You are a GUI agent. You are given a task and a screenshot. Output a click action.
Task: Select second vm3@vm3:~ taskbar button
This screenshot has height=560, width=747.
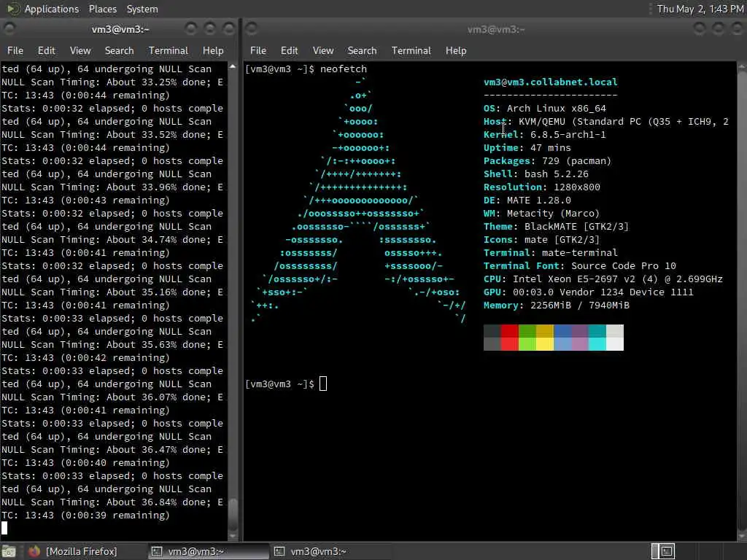click(x=330, y=551)
